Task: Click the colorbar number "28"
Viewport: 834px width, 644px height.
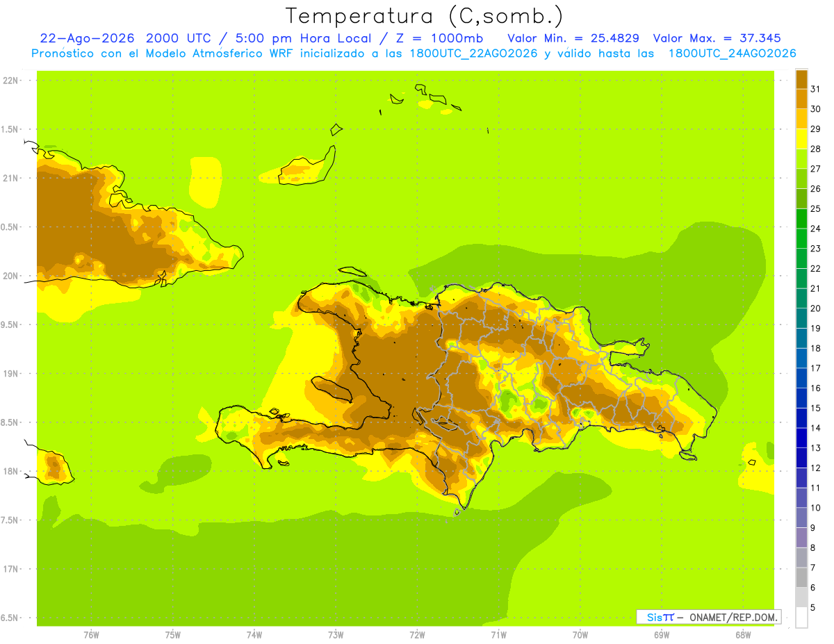Action: pyautogui.click(x=816, y=149)
